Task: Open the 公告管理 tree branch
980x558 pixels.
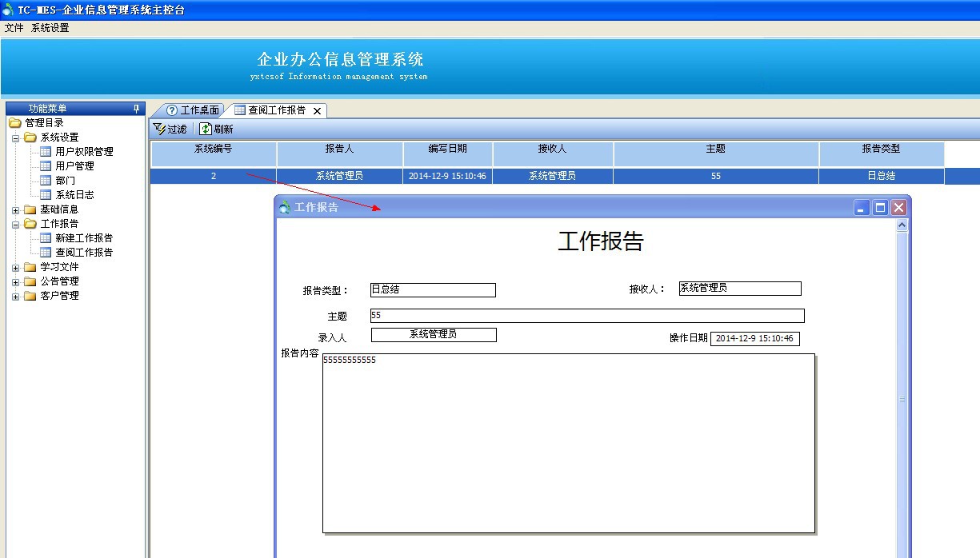Action: coord(15,281)
